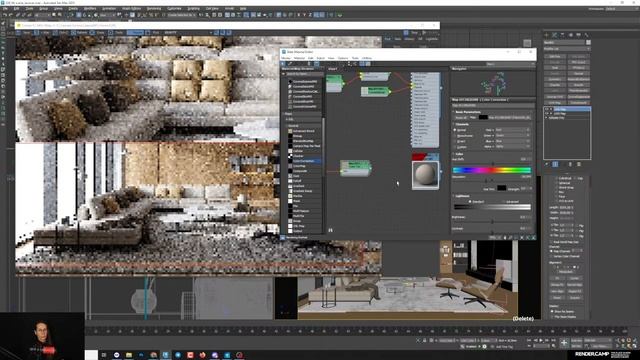This screenshot has height=360, width=640.
Task: Open the Material menu in Slate editor
Action: [299, 58]
